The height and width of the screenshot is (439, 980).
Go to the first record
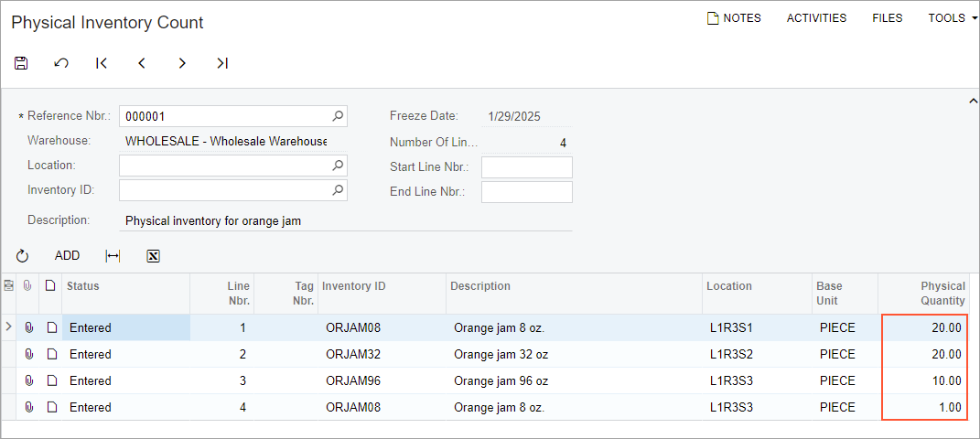[x=102, y=63]
